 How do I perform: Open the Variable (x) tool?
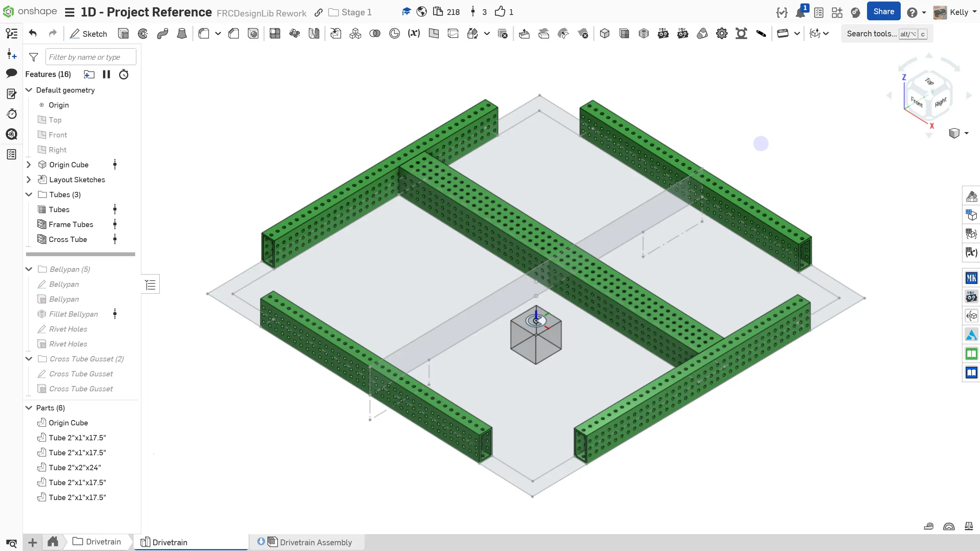(x=414, y=34)
